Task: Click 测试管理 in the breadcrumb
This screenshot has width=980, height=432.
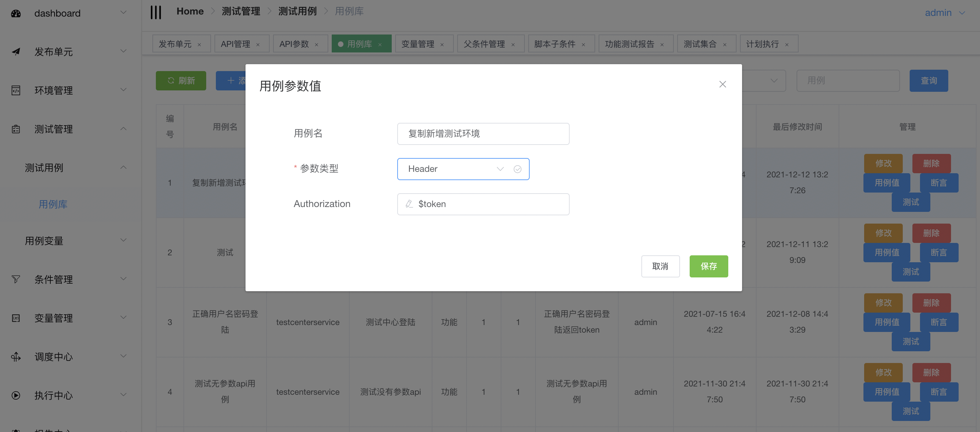Action: tap(241, 11)
